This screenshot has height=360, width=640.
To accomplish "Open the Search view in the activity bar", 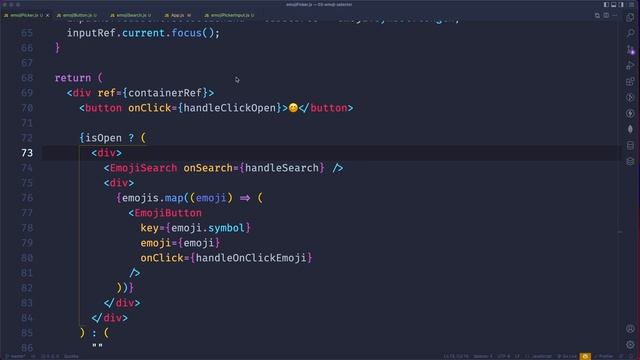I will (630, 33).
